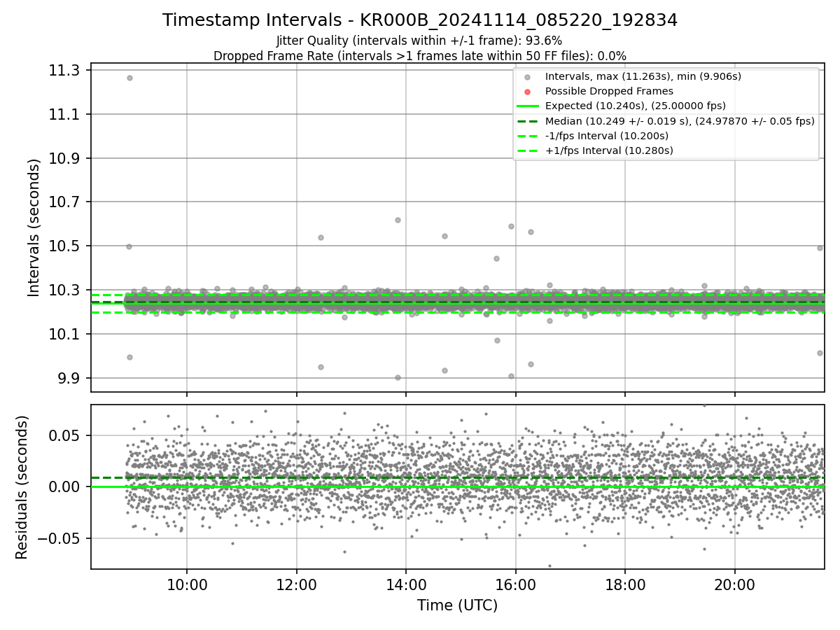Click the legend entry starting 'Median (10.249 +/- 0.019 s)'
Image resolution: width=840 pixels, height=630 pixels.
point(680,121)
